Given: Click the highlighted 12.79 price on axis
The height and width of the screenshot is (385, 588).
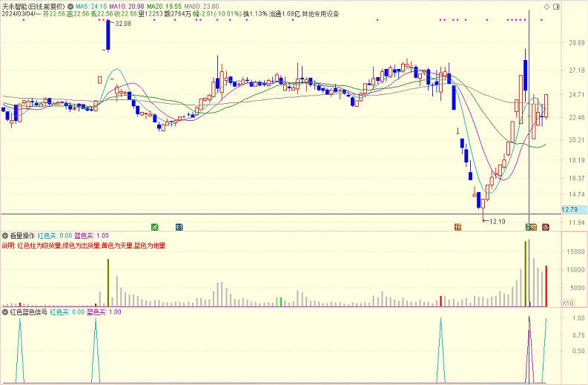Looking at the screenshot, I should pyautogui.click(x=574, y=210).
